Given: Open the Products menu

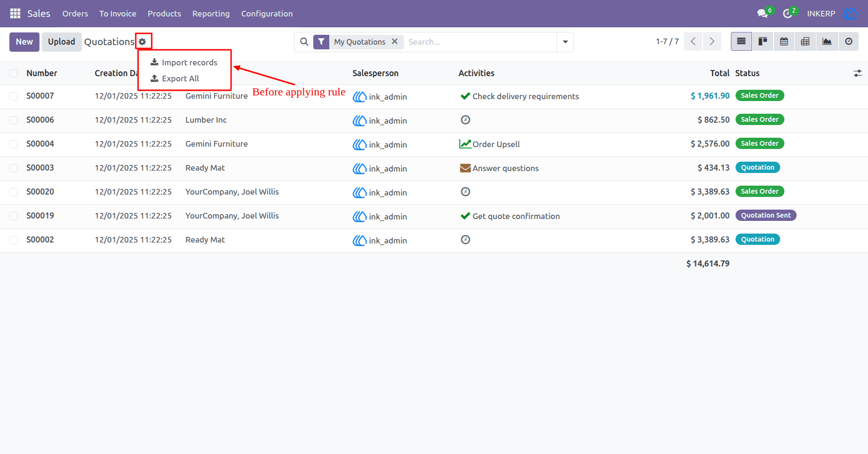Looking at the screenshot, I should tap(164, 14).
